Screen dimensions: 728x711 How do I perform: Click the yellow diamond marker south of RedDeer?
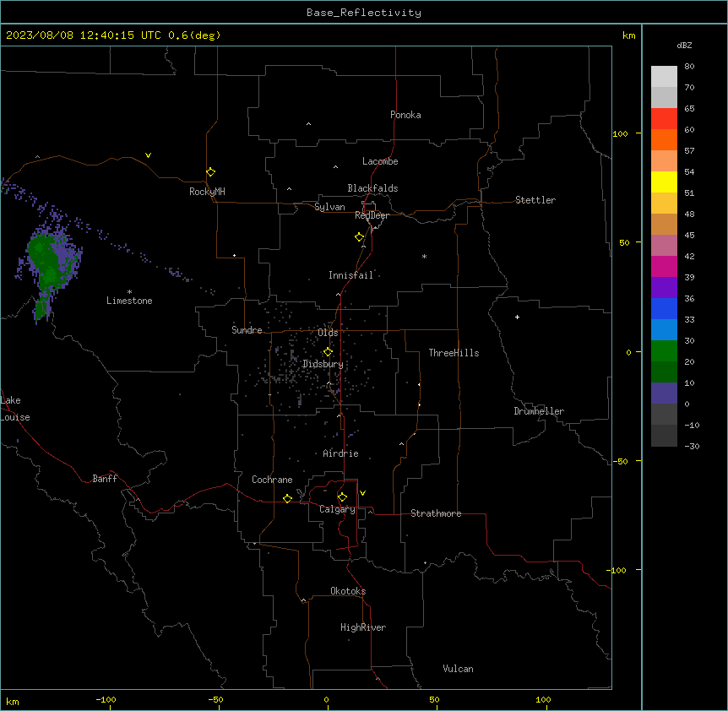pos(360,237)
